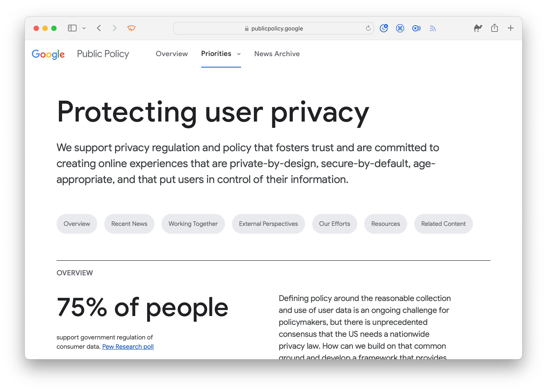
Task: Select the Overview navigation item
Action: click(x=171, y=53)
